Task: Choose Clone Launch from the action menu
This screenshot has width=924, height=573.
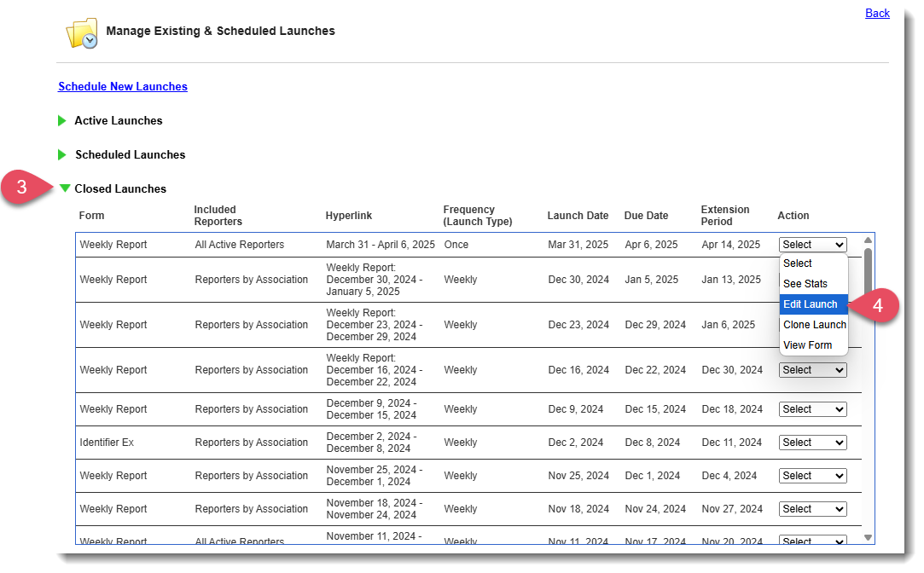Action: (813, 325)
